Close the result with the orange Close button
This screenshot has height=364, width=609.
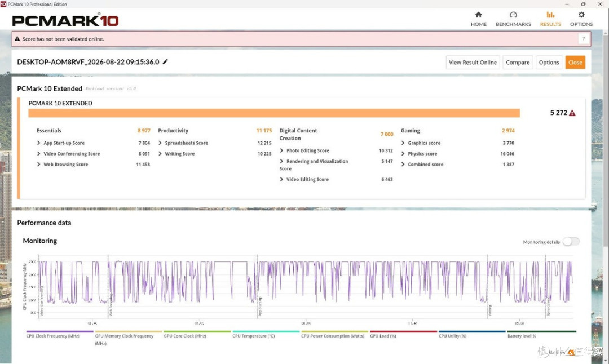point(575,63)
